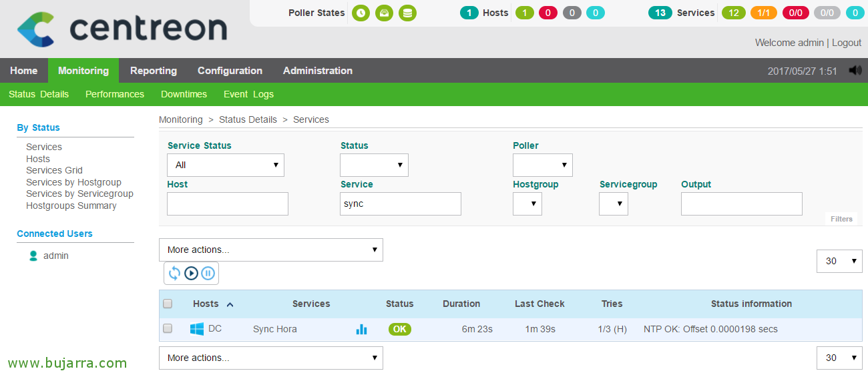Sort by the Duration column header
Screen dimensions: 868x377
click(x=461, y=304)
